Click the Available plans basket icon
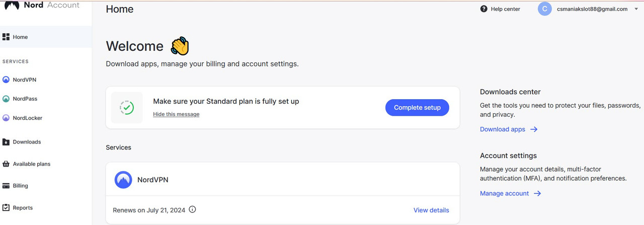This screenshot has width=644, height=225. [6, 164]
